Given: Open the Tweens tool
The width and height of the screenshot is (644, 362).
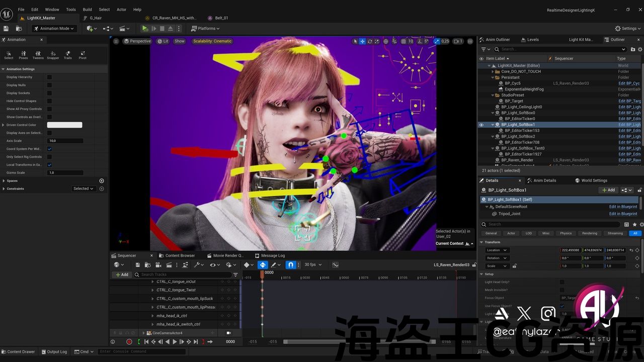Looking at the screenshot, I should point(38,54).
